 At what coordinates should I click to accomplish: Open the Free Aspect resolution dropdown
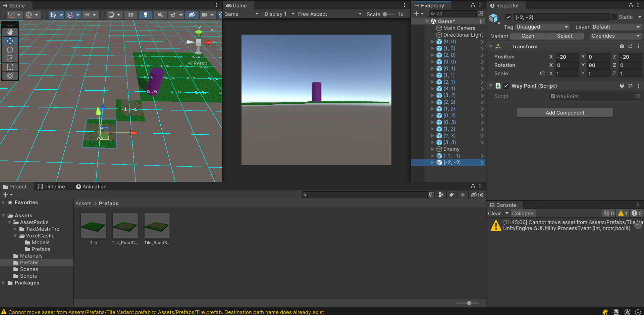pyautogui.click(x=330, y=14)
